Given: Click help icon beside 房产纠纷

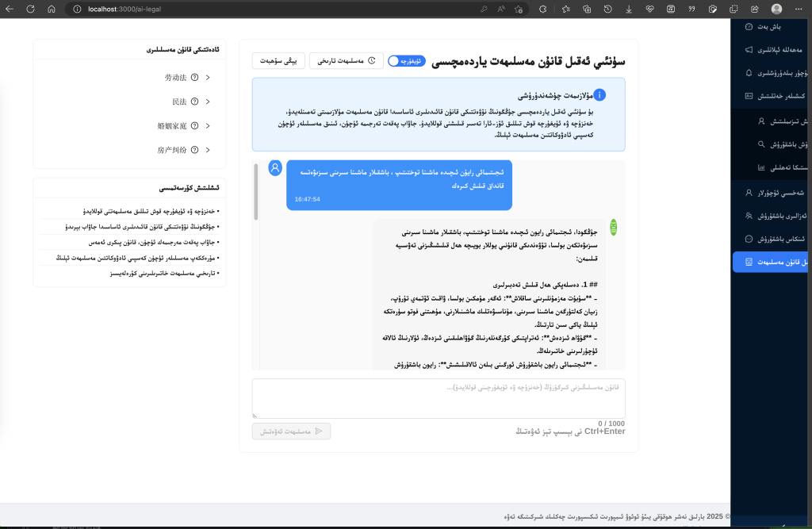Looking at the screenshot, I should point(194,149).
